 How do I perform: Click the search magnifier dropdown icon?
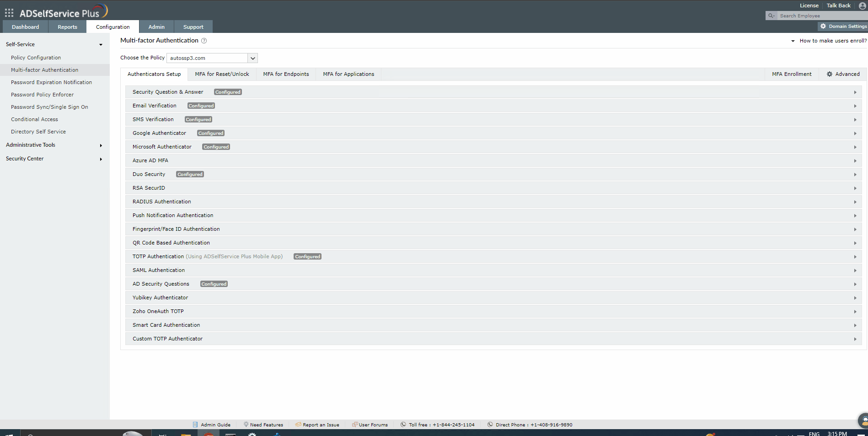(772, 16)
